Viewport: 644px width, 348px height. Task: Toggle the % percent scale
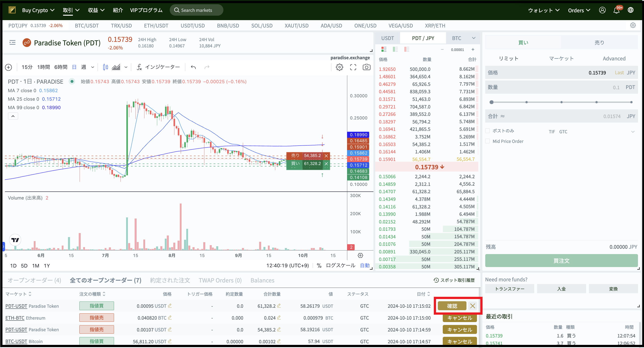[x=319, y=265]
